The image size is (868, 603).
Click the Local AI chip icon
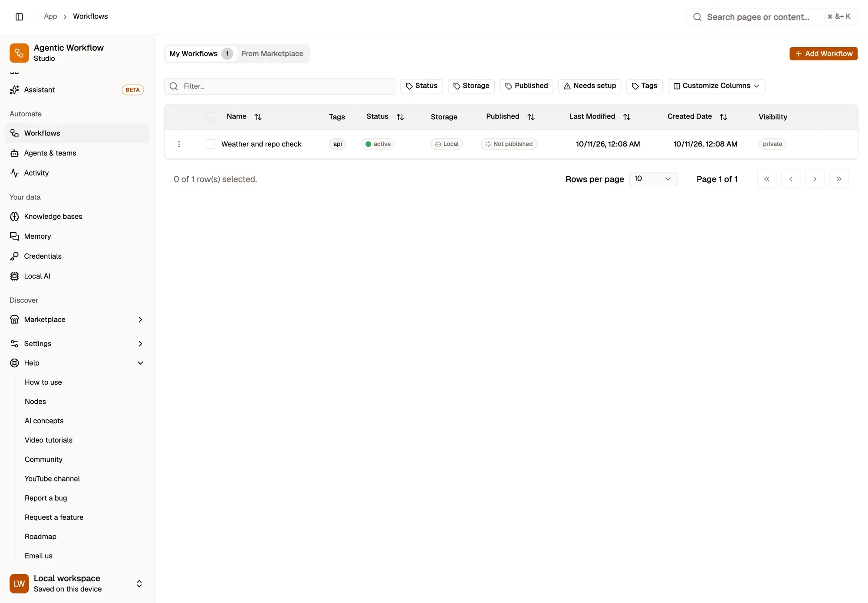[x=14, y=276]
